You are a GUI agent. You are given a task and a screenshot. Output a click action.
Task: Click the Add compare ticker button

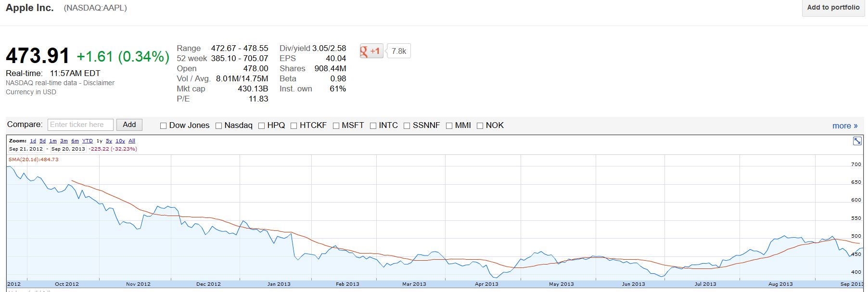point(129,125)
